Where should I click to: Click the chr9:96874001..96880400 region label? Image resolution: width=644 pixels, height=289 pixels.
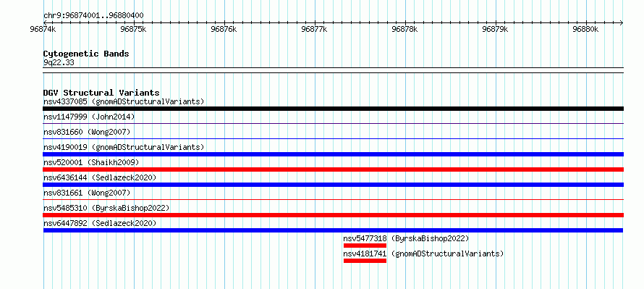(x=93, y=16)
